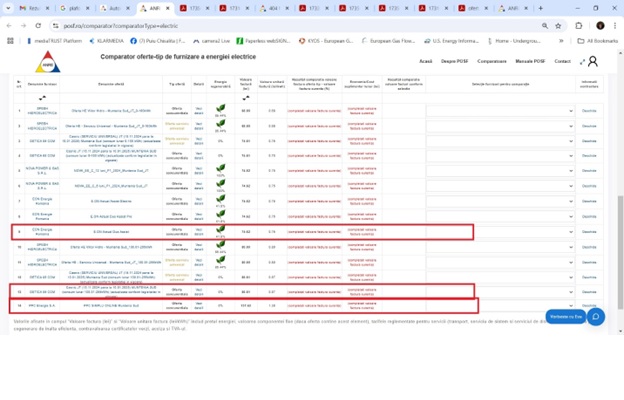624x400 pixels.
Task: Open the user account profile icon
Action: point(593,62)
